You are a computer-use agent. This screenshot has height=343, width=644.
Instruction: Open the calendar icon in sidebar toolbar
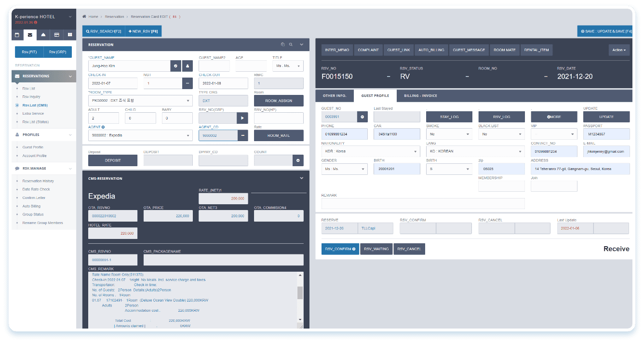[17, 35]
